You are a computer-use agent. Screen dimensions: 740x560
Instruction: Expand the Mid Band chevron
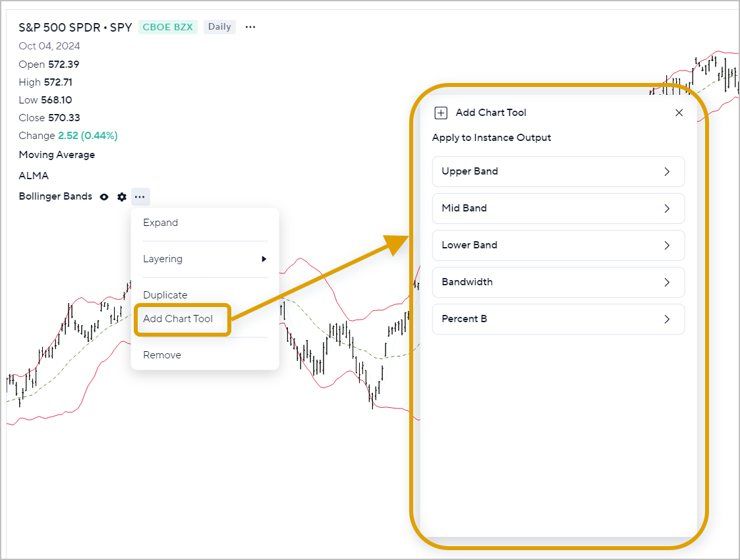point(667,209)
